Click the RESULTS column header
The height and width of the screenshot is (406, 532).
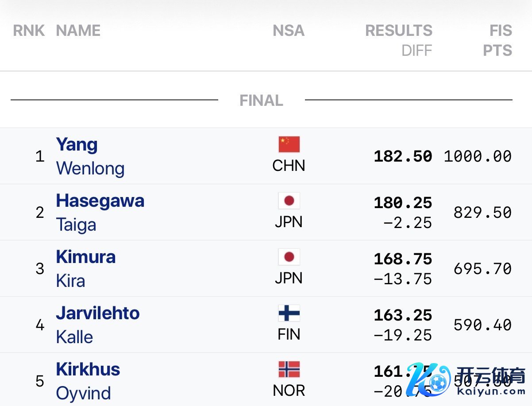point(399,31)
